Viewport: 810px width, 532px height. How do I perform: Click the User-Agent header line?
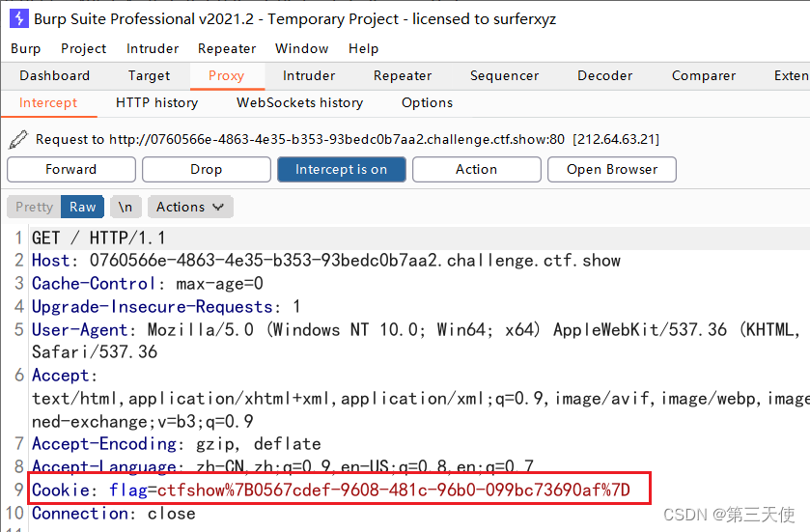[416, 329]
